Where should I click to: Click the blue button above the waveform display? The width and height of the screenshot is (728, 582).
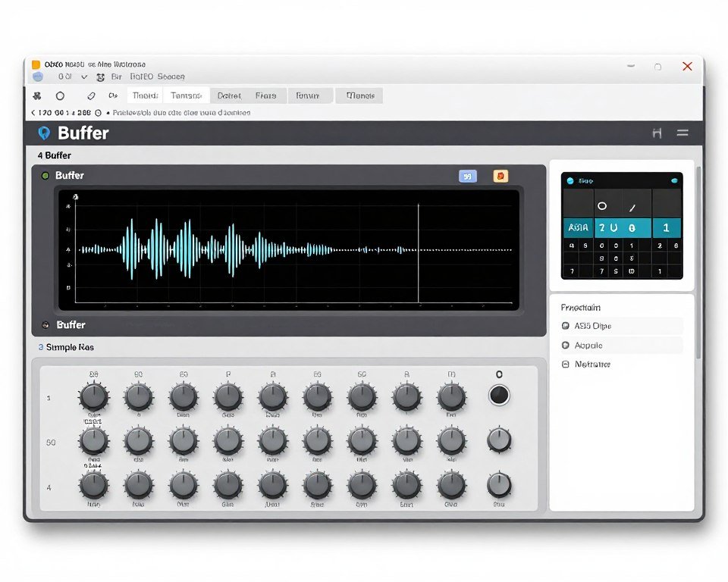click(x=469, y=175)
